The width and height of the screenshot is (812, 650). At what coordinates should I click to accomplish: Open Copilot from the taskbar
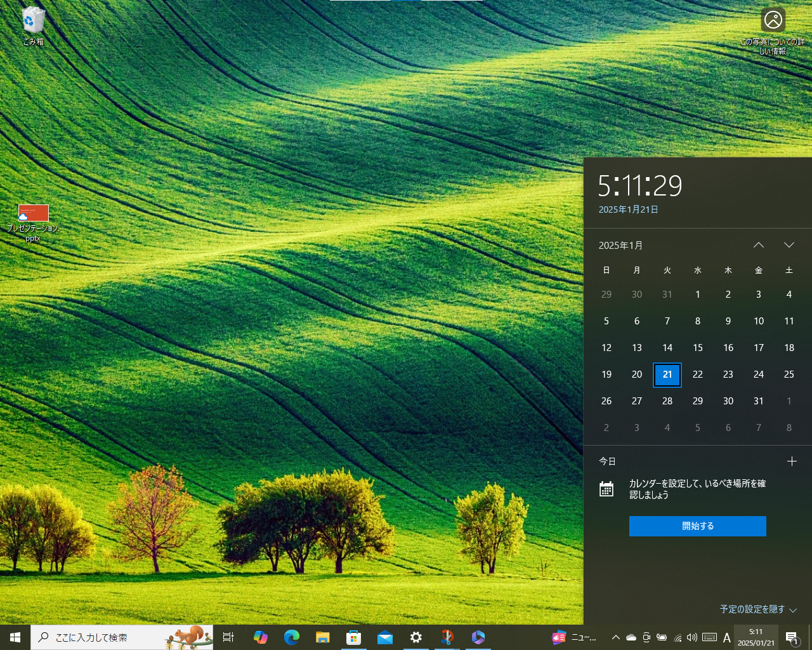point(261,637)
